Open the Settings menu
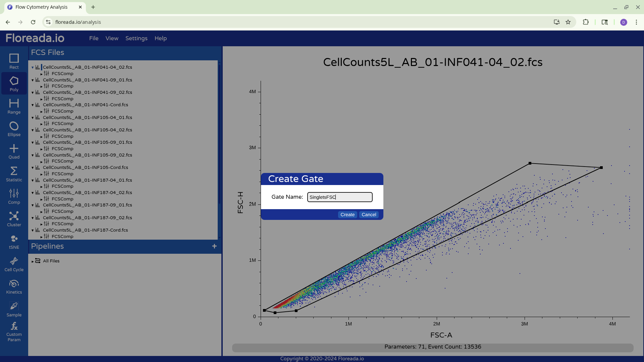This screenshot has width=644, height=362. 136,38
